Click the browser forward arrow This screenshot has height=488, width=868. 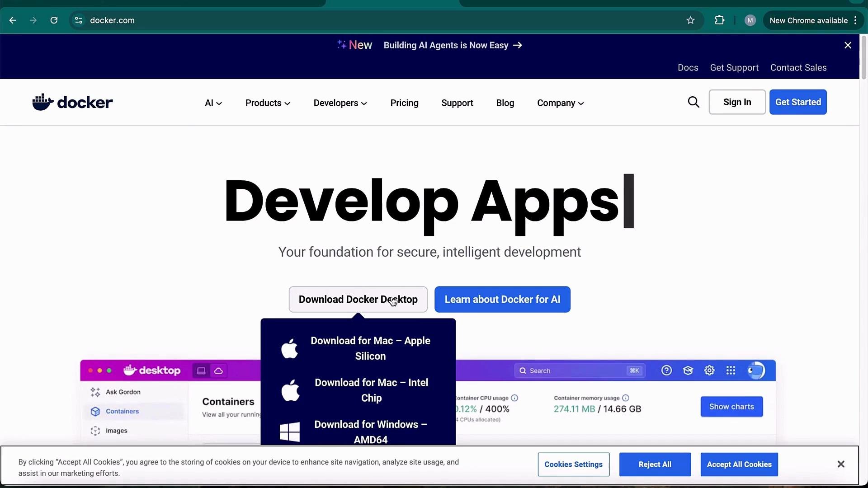(x=33, y=20)
